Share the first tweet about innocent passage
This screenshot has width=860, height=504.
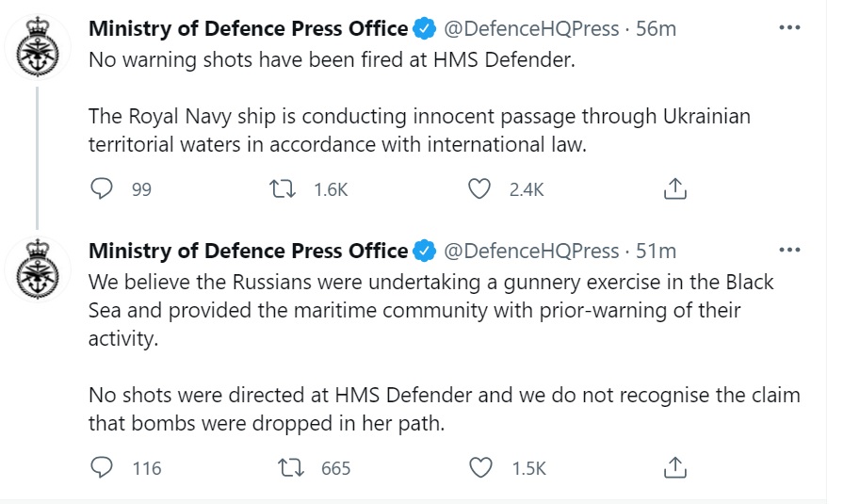(x=675, y=188)
